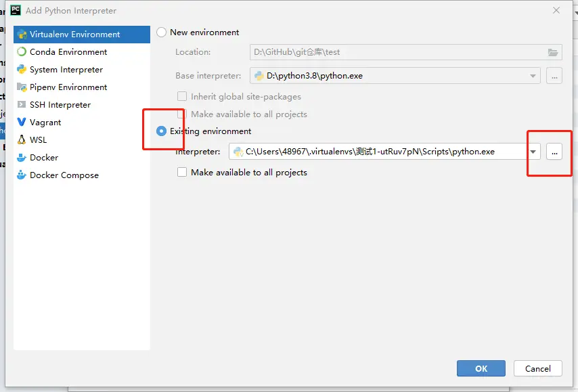The image size is (578, 392).
Task: Toggle lower Make available to all projects checkbox
Action: coord(182,172)
